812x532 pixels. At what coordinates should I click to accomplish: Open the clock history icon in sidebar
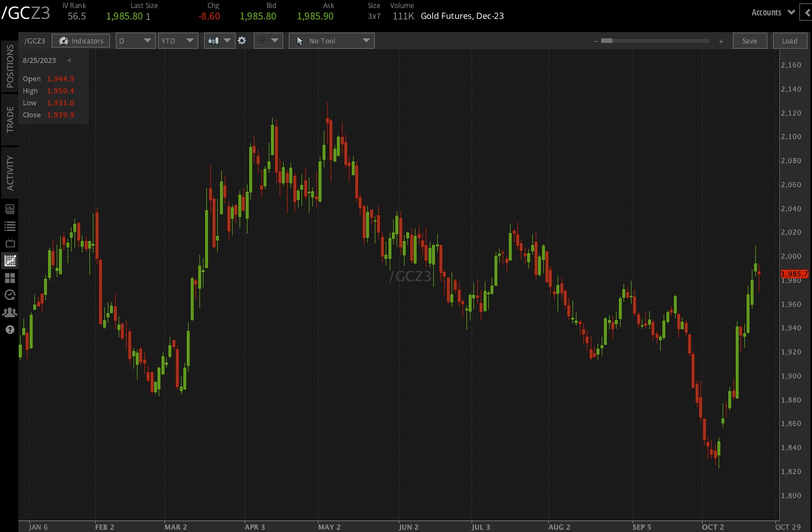coord(10,295)
